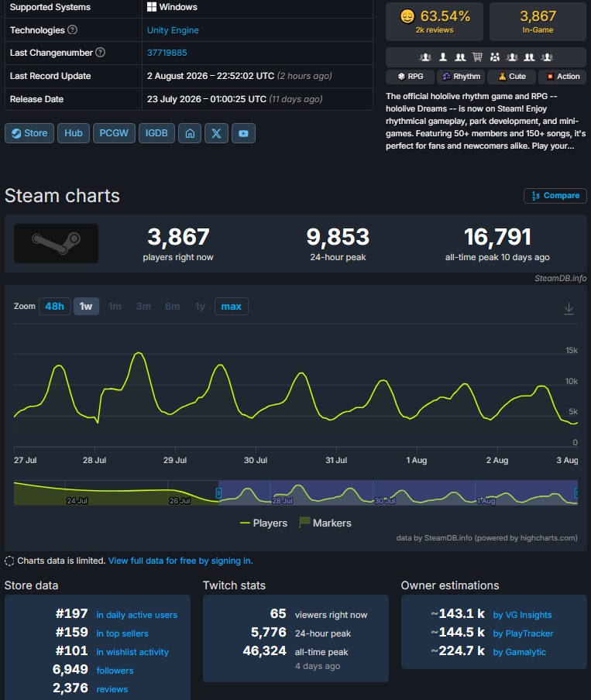Open the RPG tag with dice icon
This screenshot has width=591, height=700.
coord(411,77)
